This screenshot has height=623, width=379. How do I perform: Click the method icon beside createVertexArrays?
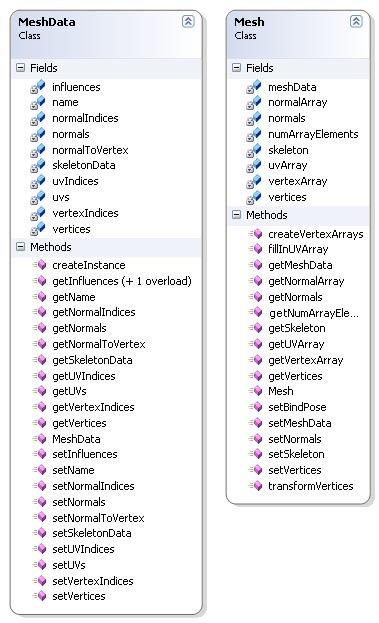pos(255,234)
